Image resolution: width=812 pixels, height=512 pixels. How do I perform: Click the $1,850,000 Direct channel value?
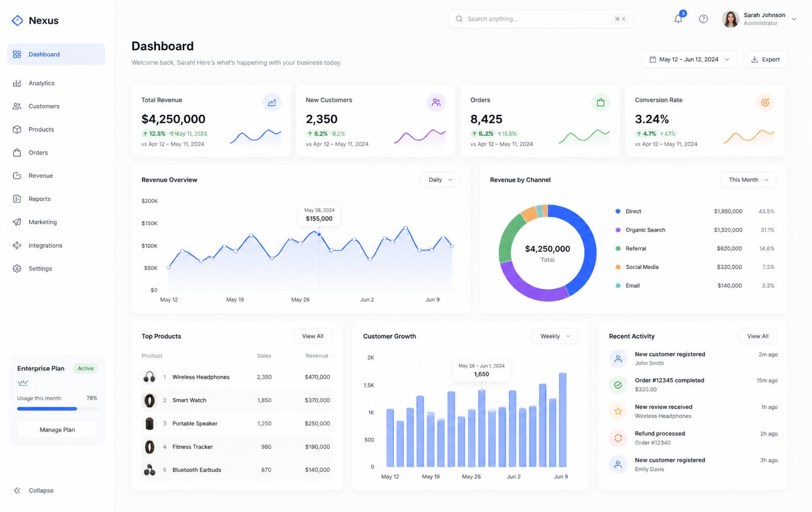[x=728, y=211]
